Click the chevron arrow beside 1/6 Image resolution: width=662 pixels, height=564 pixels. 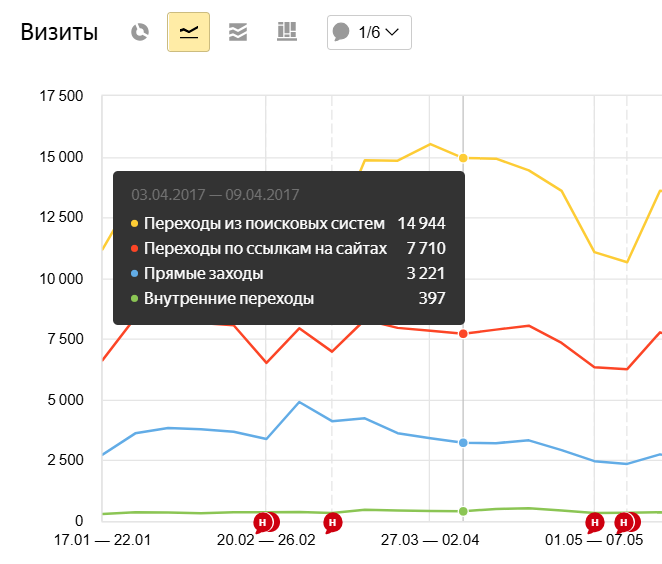392,32
